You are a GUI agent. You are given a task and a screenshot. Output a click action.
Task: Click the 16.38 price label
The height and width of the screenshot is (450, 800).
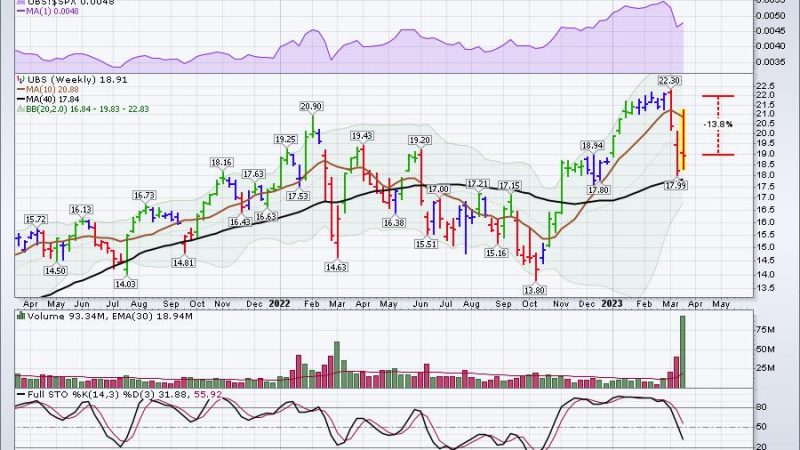[x=394, y=223]
